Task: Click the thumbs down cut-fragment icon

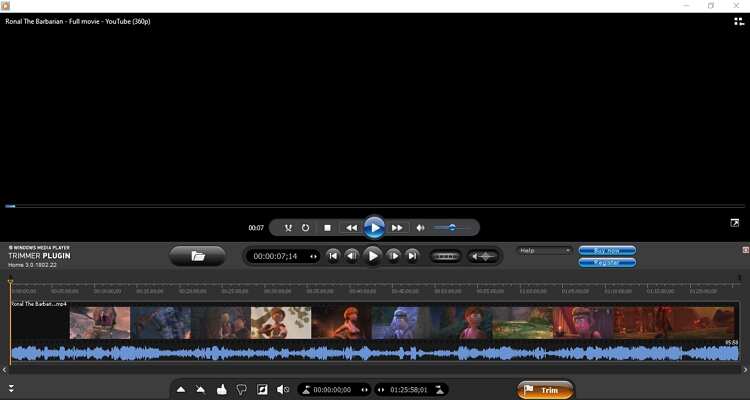Action: [242, 389]
